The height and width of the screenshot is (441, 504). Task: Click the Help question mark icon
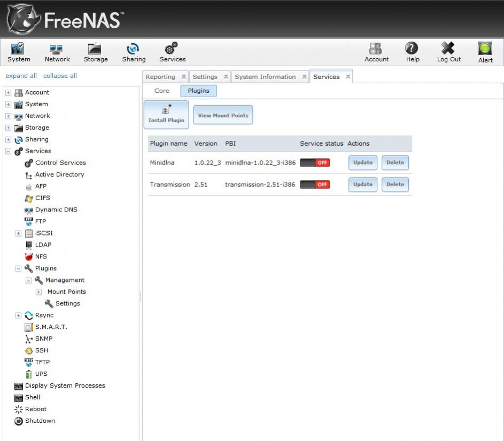click(413, 52)
